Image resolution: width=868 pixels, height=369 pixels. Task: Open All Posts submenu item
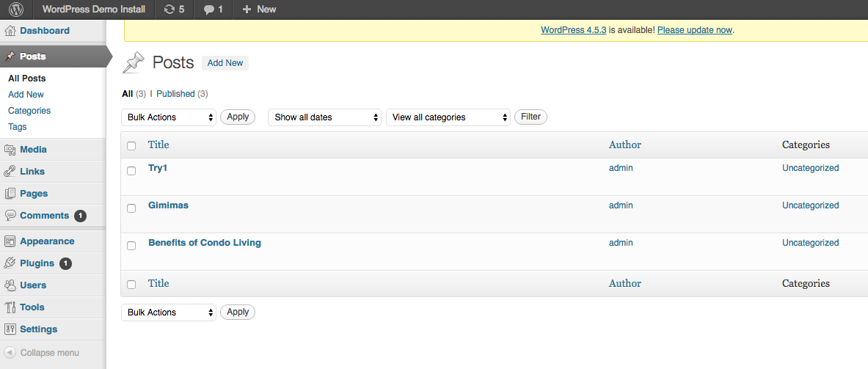click(27, 78)
